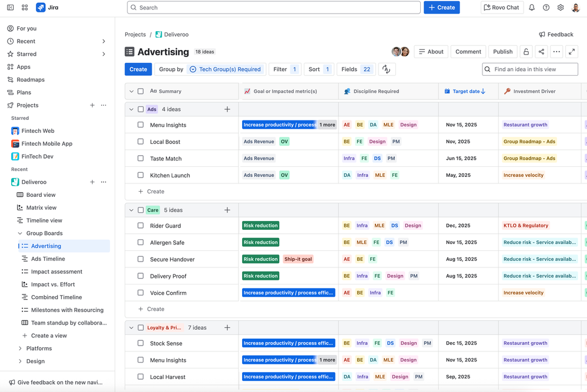The width and height of the screenshot is (587, 392).
Task: Click Ship-it goal tag on Secure Handover
Action: tap(298, 259)
